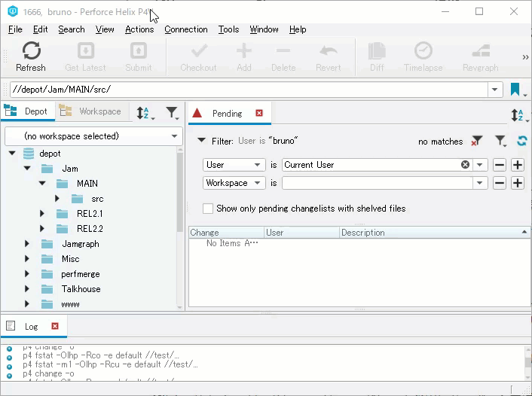Open the Tools menu
The height and width of the screenshot is (396, 532).
coord(228,29)
